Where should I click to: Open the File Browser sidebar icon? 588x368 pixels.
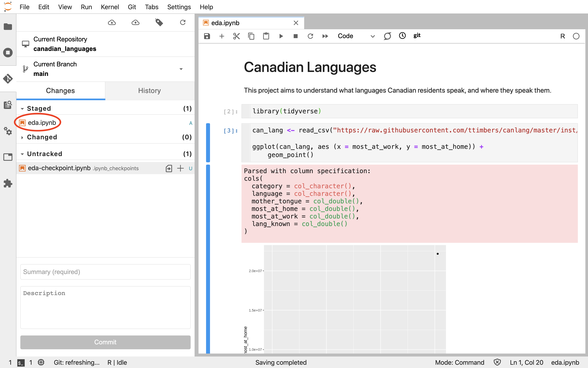(x=8, y=26)
